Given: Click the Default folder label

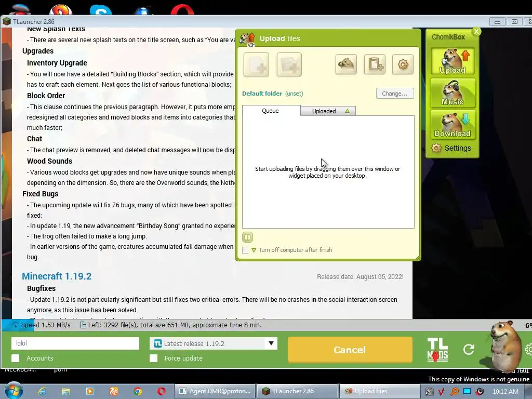Looking at the screenshot, I should tap(262, 94).
